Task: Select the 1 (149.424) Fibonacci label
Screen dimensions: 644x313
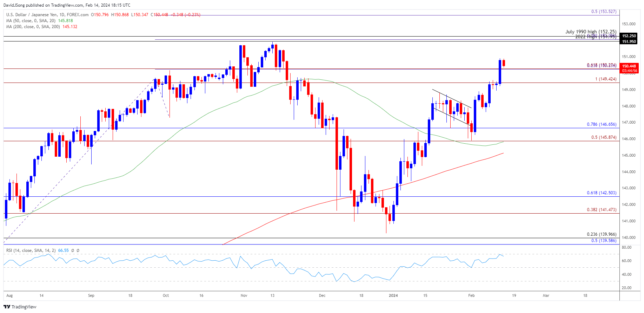Action: (x=606, y=79)
